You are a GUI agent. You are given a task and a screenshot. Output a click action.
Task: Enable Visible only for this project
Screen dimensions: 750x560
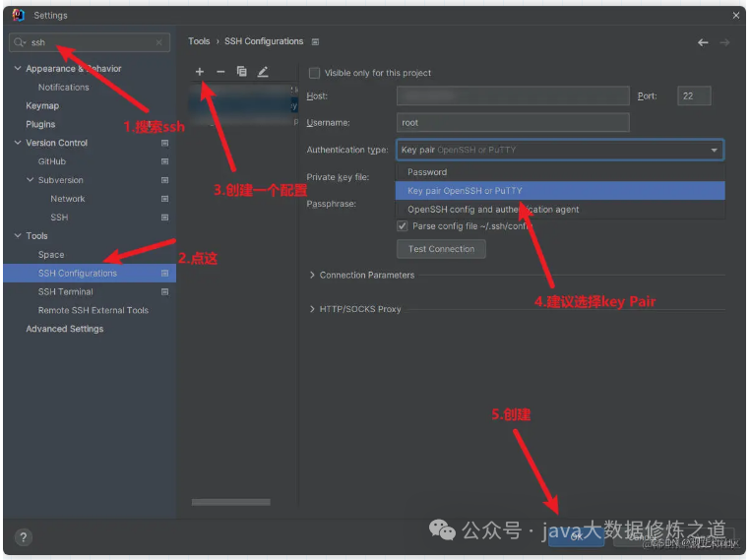coord(314,73)
